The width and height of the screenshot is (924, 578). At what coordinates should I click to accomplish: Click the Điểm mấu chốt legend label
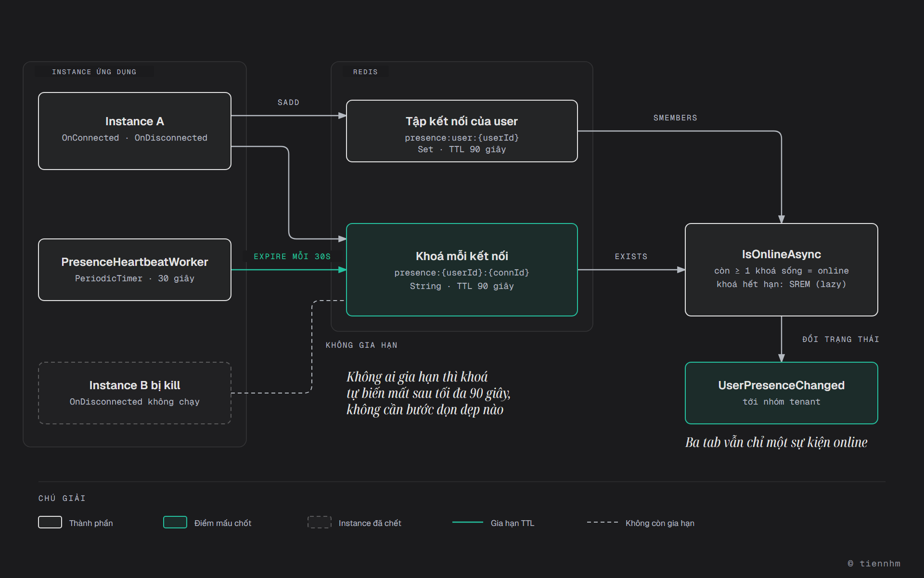click(x=223, y=523)
